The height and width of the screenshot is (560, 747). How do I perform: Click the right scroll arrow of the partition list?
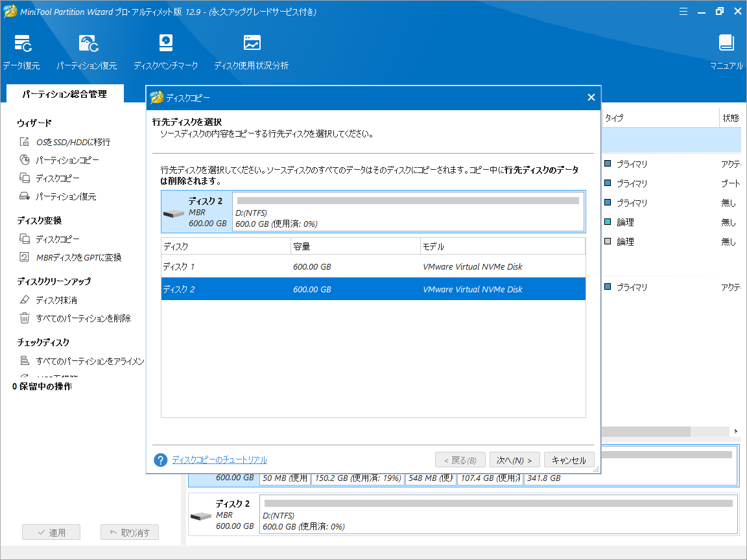click(736, 432)
